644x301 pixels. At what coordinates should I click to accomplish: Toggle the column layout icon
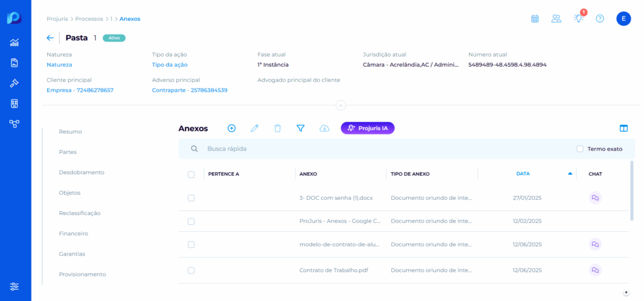[624, 128]
